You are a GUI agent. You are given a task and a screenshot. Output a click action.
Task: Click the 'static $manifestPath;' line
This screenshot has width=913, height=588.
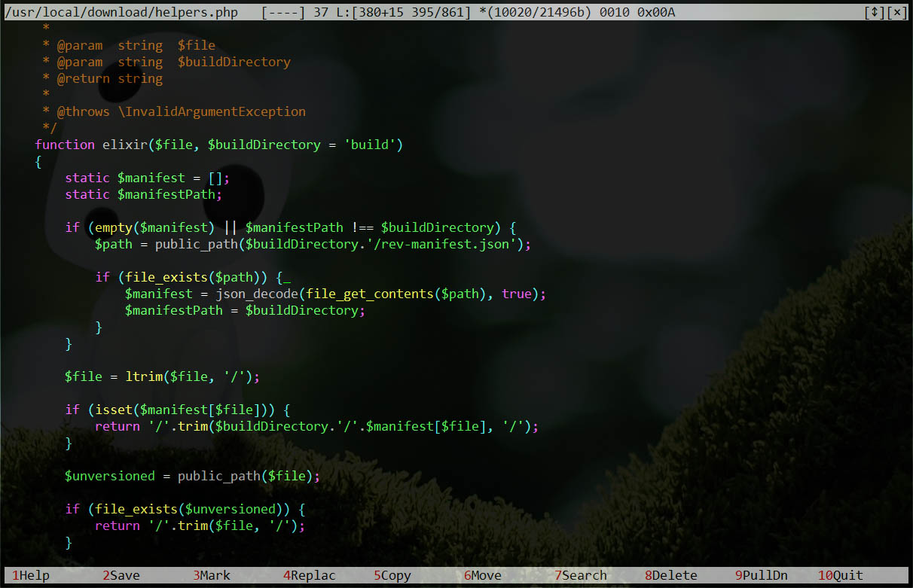pos(144,194)
